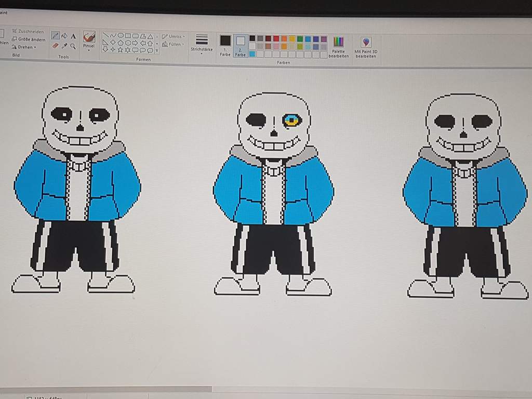Click the blue jacket of the left skeleton drawing
Viewport: 532px width, 399px height.
pyautogui.click(x=77, y=185)
